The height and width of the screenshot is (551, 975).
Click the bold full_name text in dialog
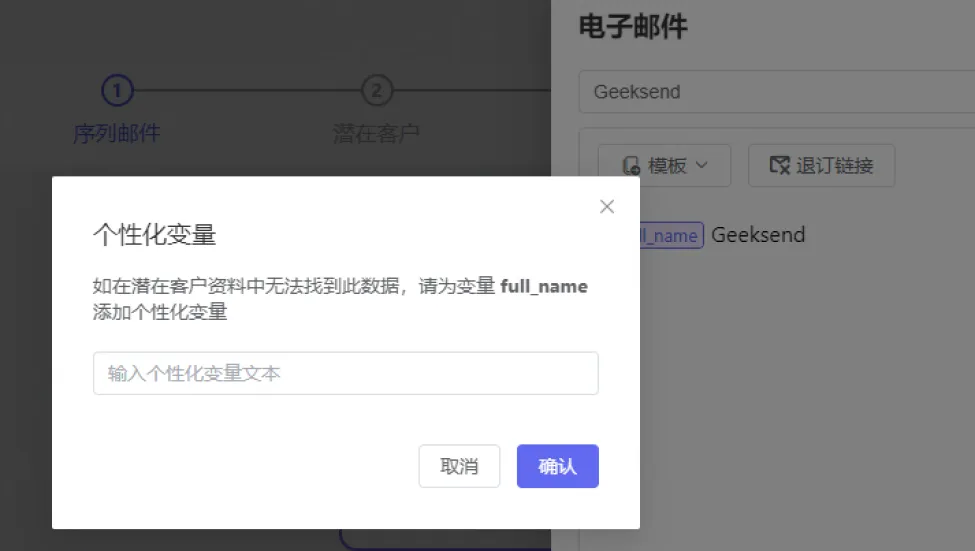[x=544, y=287]
